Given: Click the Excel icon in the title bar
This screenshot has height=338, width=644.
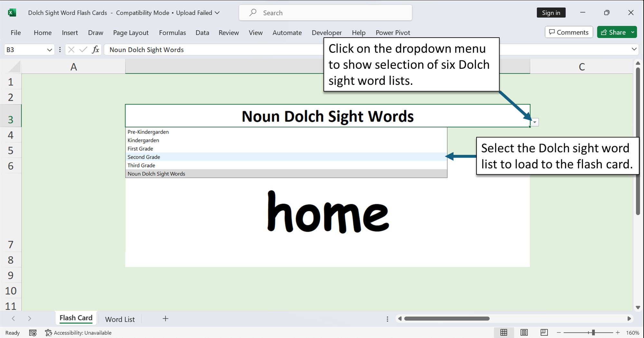Looking at the screenshot, I should (x=12, y=13).
